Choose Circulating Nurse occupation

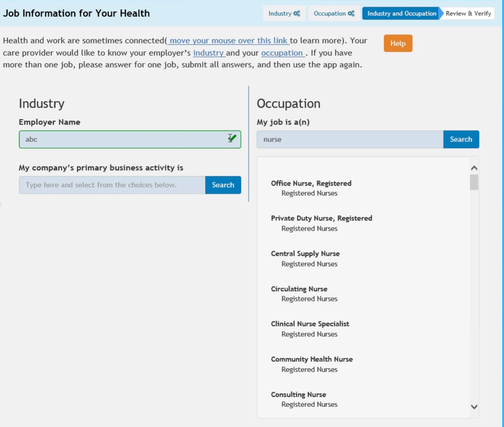299,289
